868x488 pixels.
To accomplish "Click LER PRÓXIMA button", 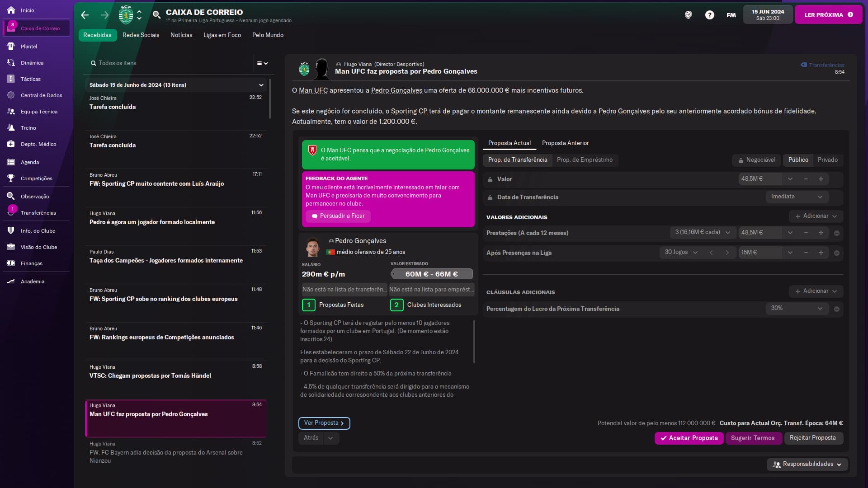I will click(x=828, y=15).
